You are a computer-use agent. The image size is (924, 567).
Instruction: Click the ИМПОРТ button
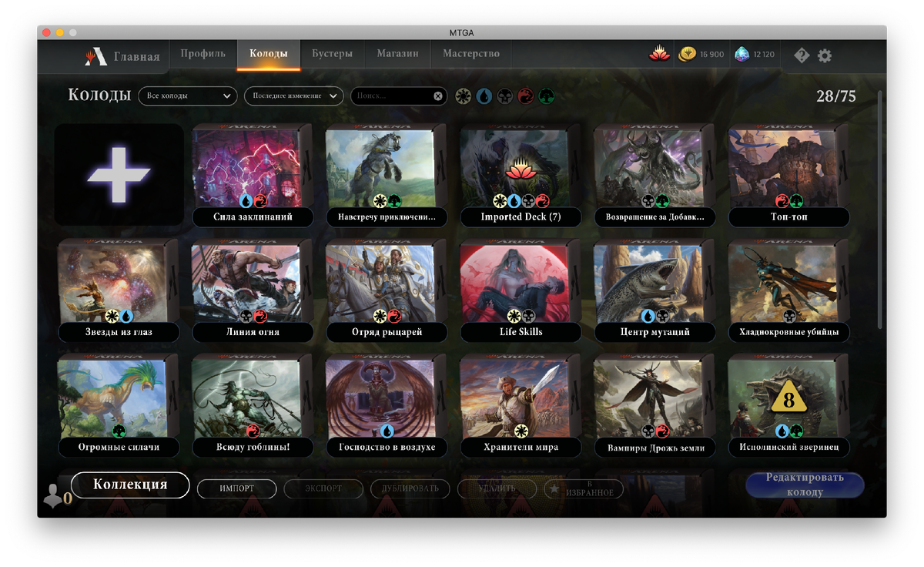236,488
